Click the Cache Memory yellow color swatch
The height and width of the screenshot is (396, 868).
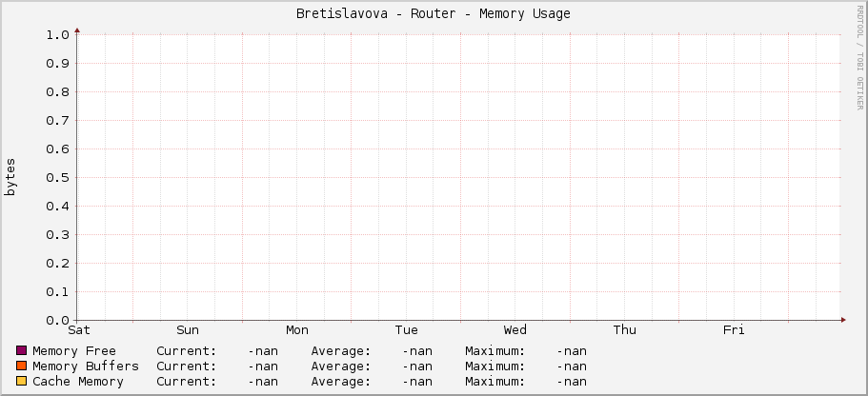(22, 381)
